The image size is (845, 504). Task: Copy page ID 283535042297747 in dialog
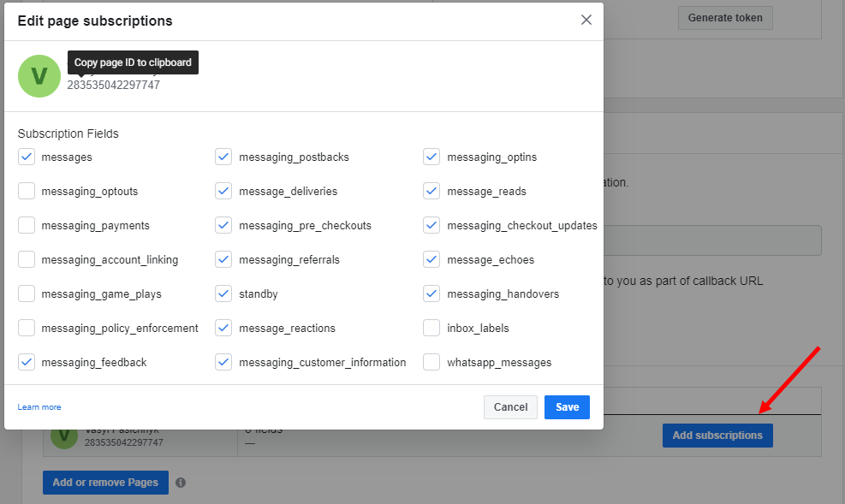(113, 85)
